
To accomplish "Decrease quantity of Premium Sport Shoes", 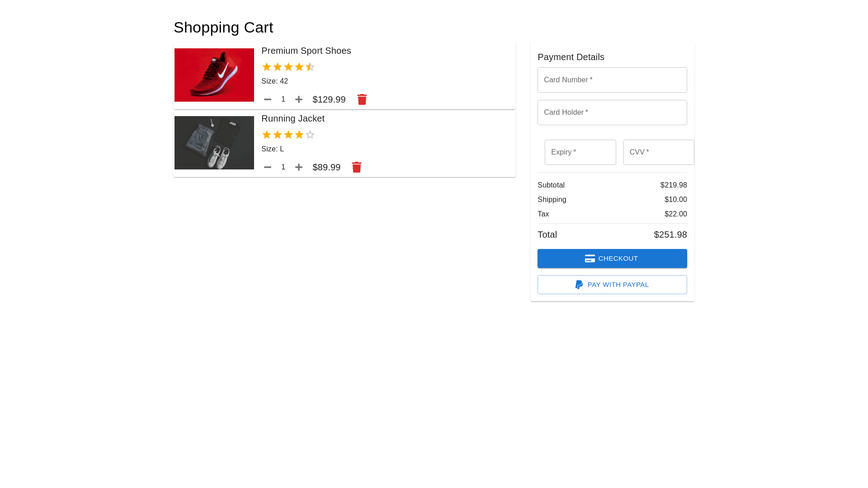I will (x=268, y=99).
